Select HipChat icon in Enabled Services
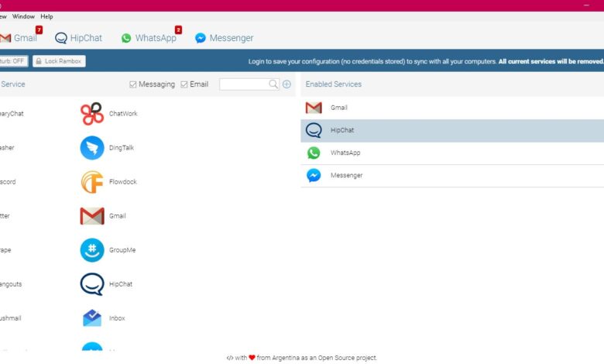Viewport: 604px width, 364px height. coord(314,130)
